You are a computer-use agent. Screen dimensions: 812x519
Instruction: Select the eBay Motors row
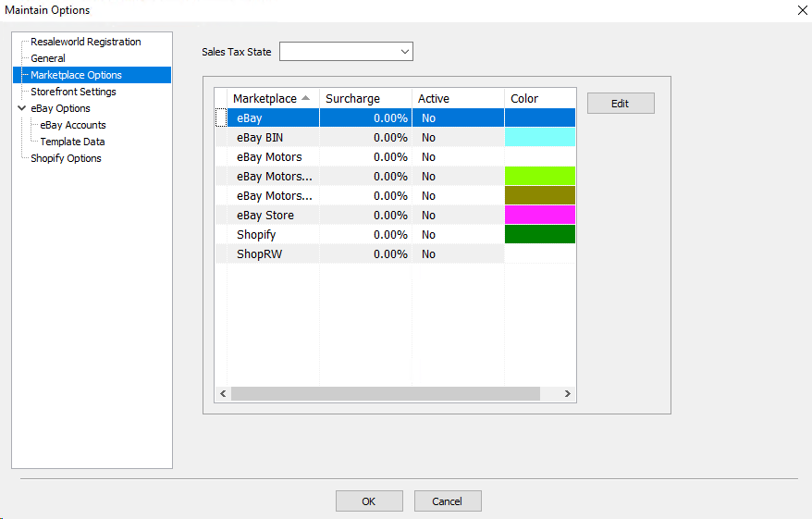(x=395, y=157)
